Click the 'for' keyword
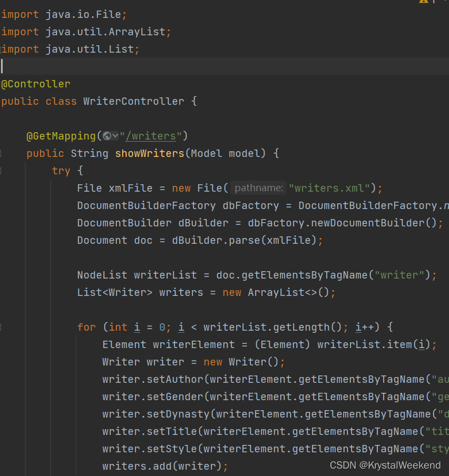The image size is (449, 476). (x=86, y=327)
